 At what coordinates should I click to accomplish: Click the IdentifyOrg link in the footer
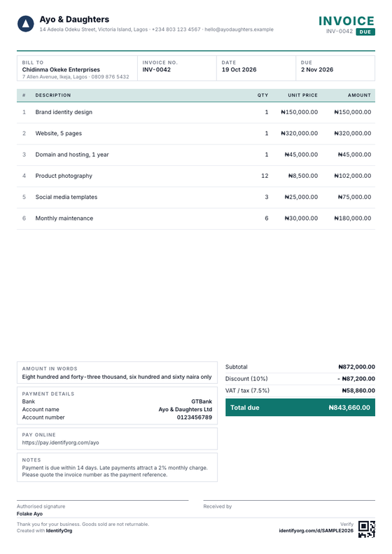pos(59,530)
